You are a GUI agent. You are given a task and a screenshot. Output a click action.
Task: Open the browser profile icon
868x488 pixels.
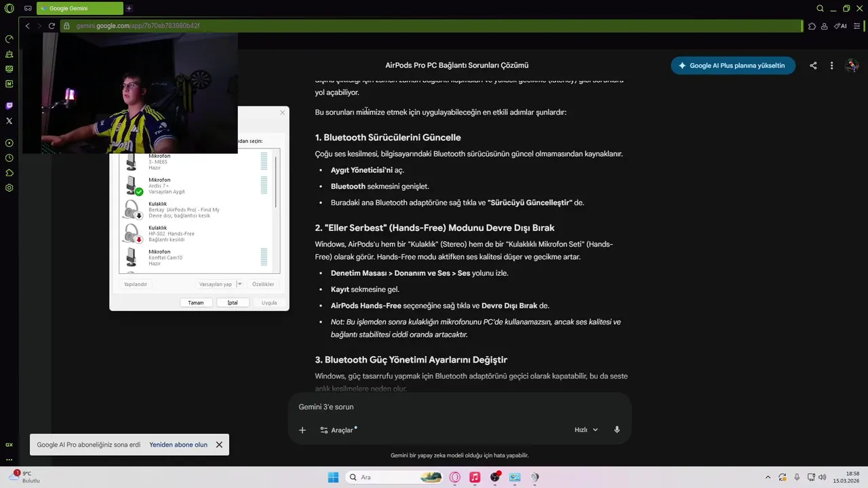point(824,26)
